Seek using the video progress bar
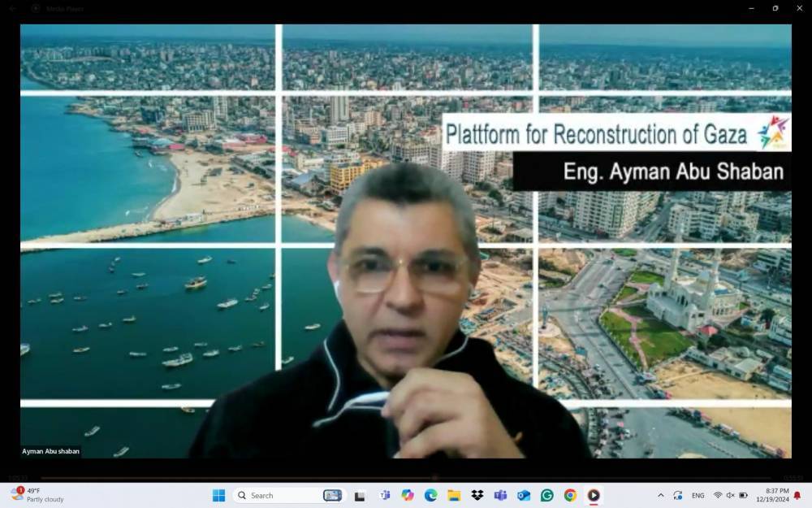The image size is (812, 508). [x=406, y=478]
